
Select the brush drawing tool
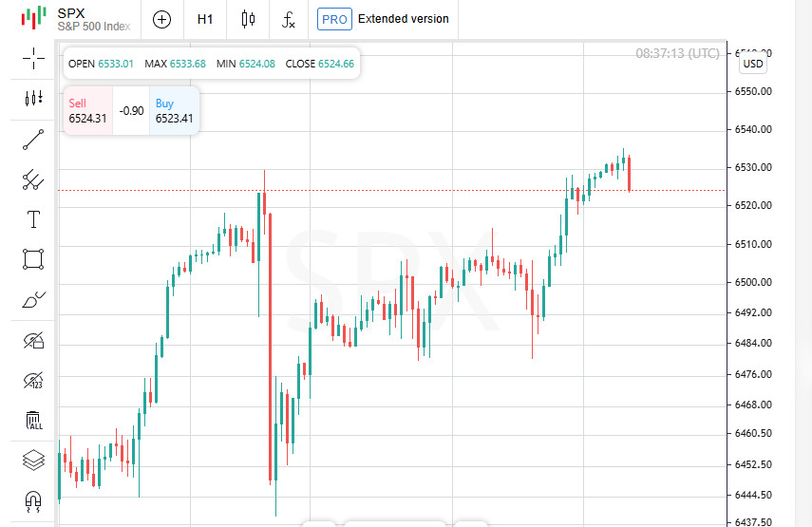coord(33,300)
